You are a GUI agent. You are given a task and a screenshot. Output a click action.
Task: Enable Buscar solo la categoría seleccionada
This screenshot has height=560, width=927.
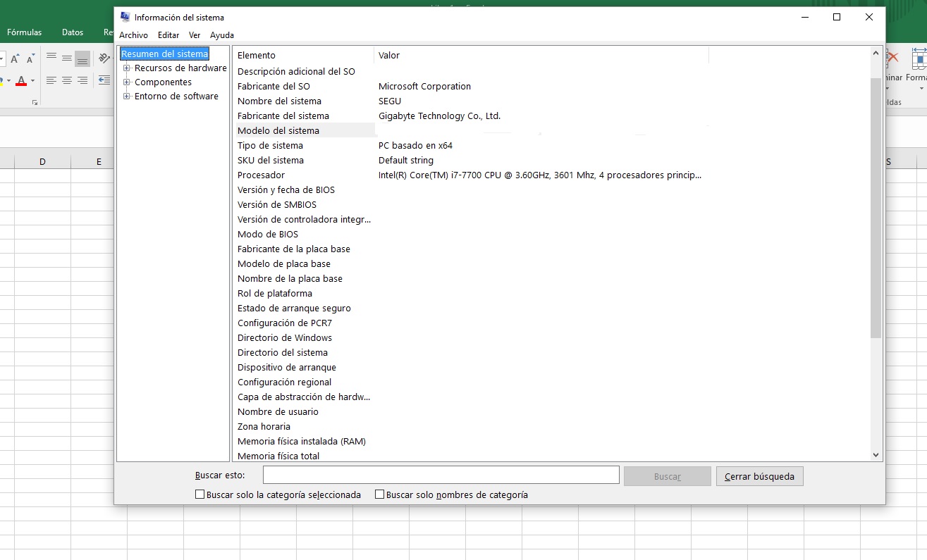(x=200, y=494)
